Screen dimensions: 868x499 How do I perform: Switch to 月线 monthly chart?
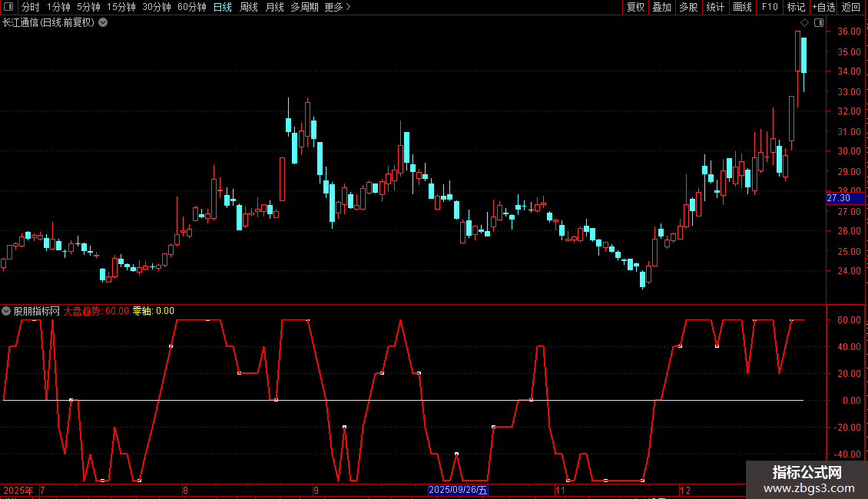click(274, 7)
